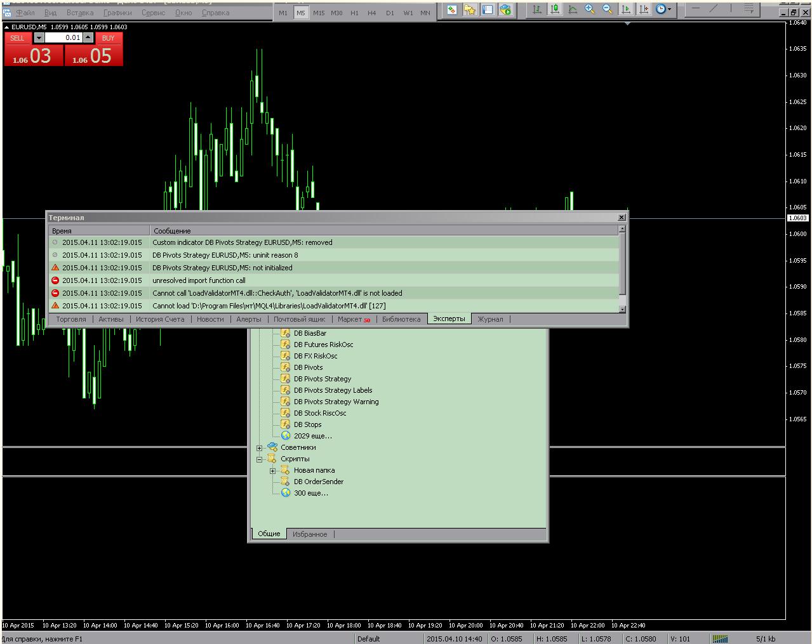Select the trendline drawing tool

coord(714,8)
